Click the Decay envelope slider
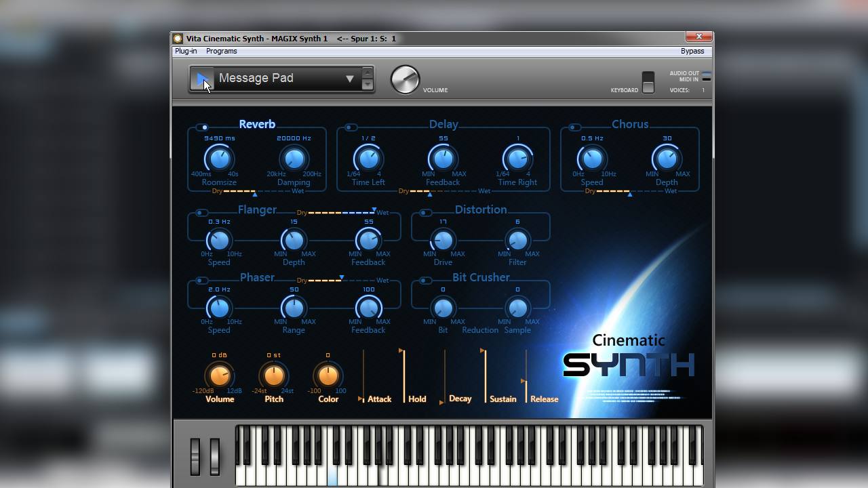The height and width of the screenshot is (488, 868). point(444,377)
